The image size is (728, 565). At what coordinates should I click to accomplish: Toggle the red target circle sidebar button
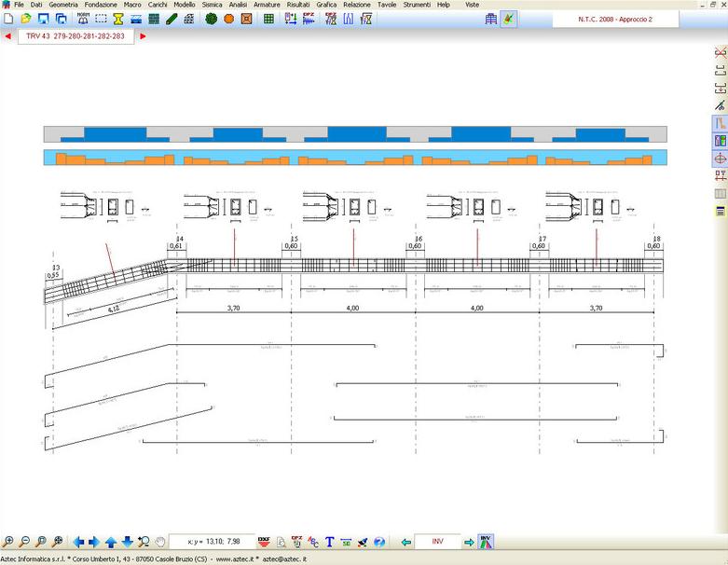[x=720, y=158]
